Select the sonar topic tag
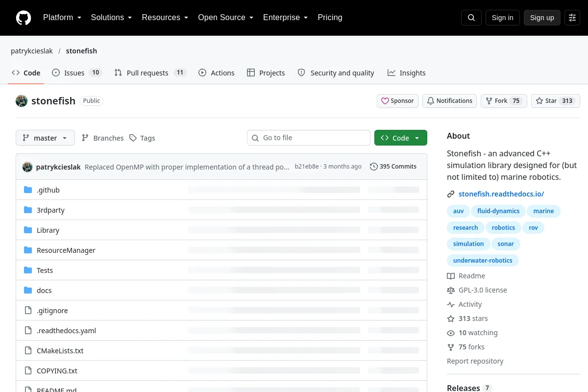Viewport: 588px width, 392px height. click(506, 244)
